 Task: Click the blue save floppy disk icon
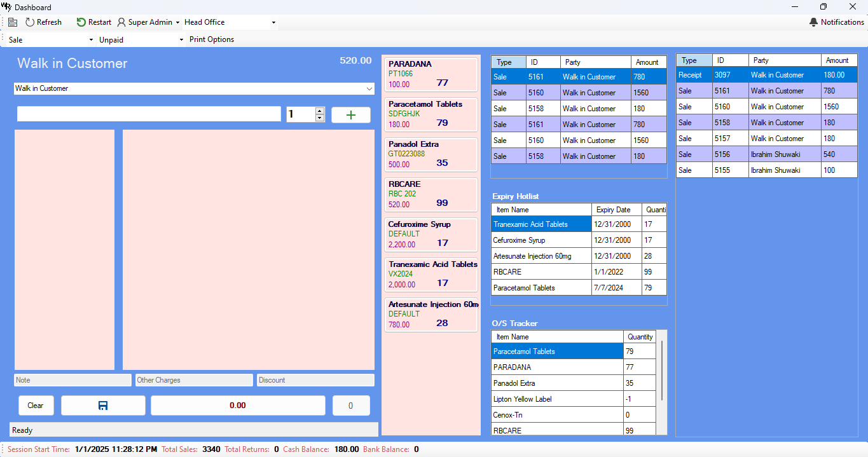tap(103, 406)
